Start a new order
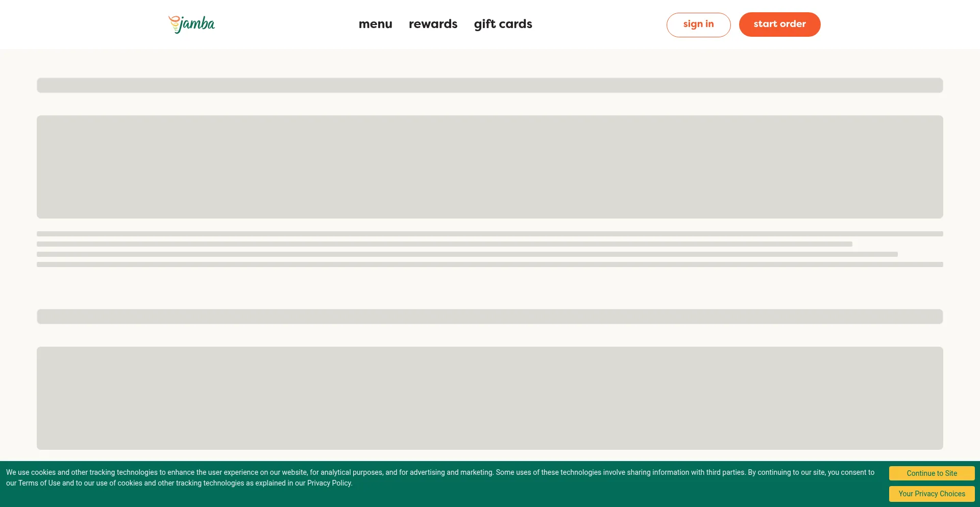This screenshot has height=507, width=980. [779, 24]
